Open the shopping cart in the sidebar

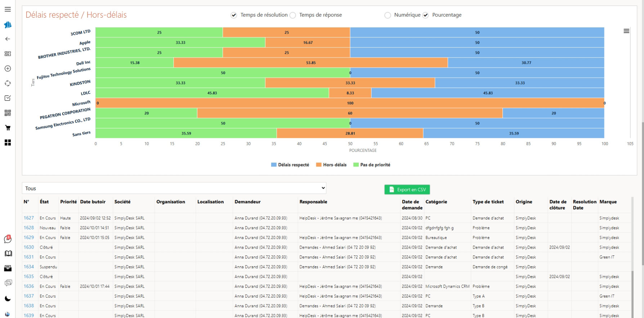point(8,128)
